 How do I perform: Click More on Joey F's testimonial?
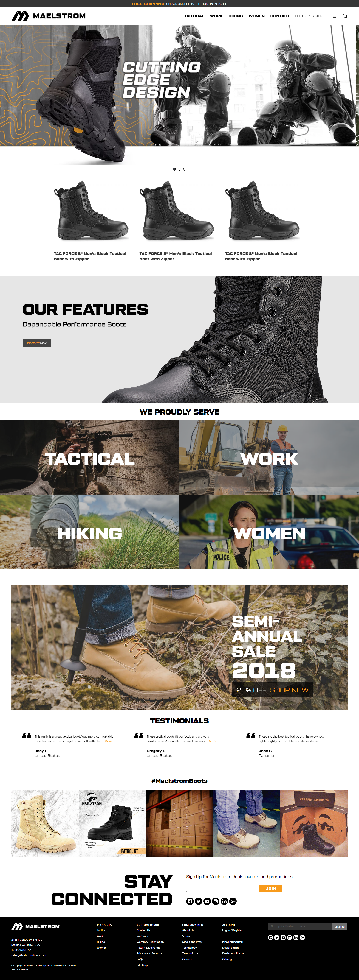tap(108, 741)
